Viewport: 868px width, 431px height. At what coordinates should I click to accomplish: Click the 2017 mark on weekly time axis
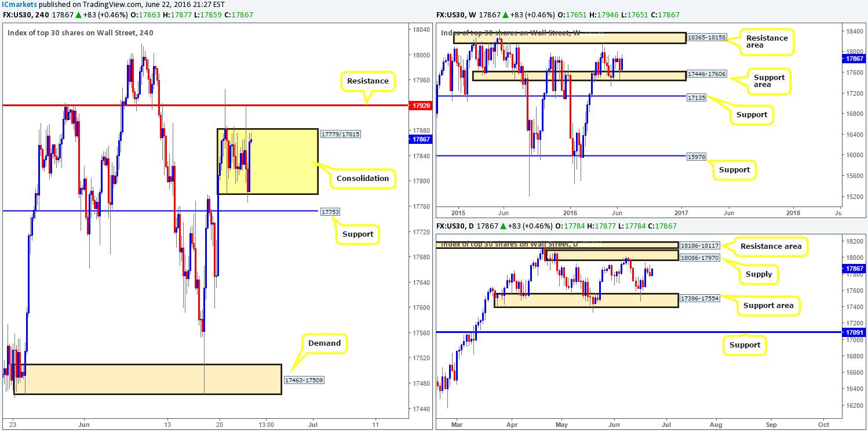pos(681,212)
